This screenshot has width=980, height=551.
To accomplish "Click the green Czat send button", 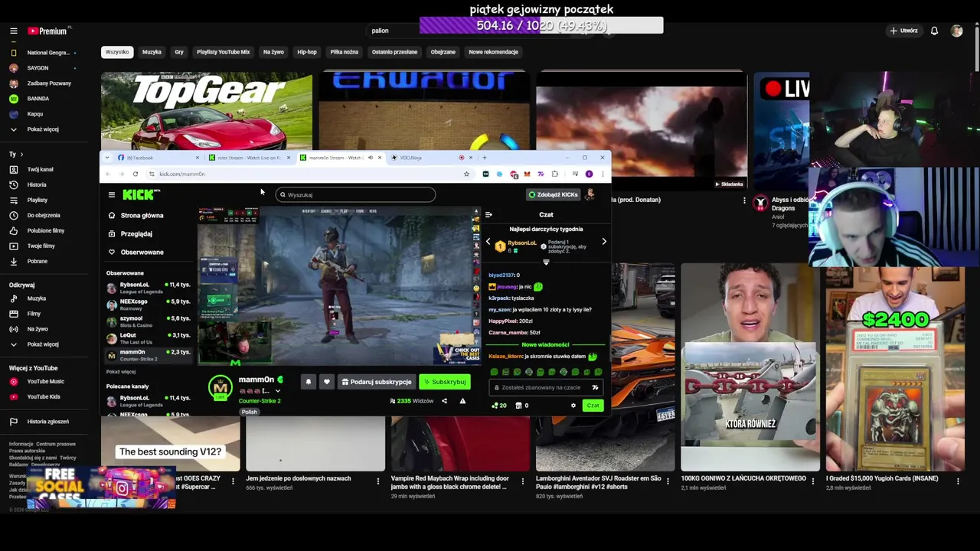I will 593,406.
